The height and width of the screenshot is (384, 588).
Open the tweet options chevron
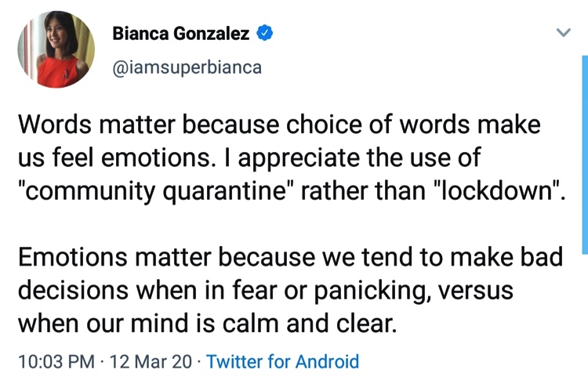coord(563,33)
